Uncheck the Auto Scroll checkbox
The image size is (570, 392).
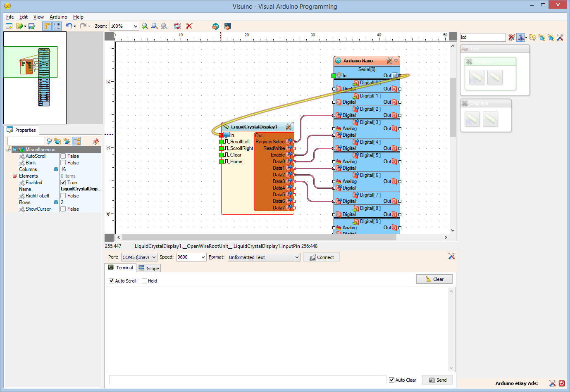(111, 281)
